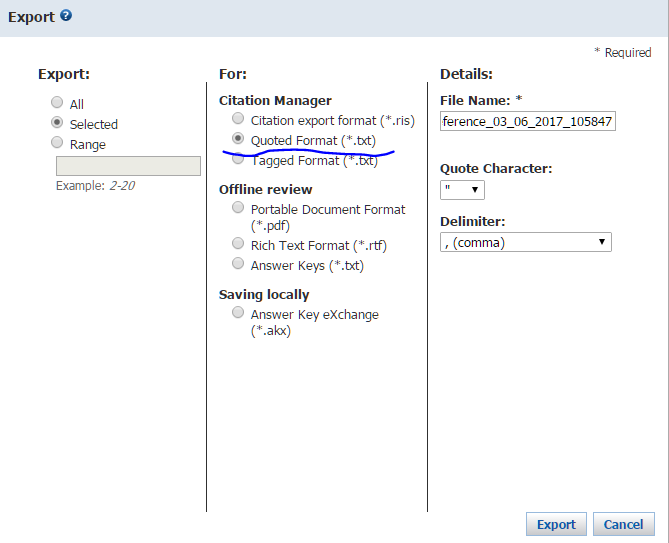Click the Portable Document Format label text
The width and height of the screenshot is (669, 543).
[x=328, y=210]
